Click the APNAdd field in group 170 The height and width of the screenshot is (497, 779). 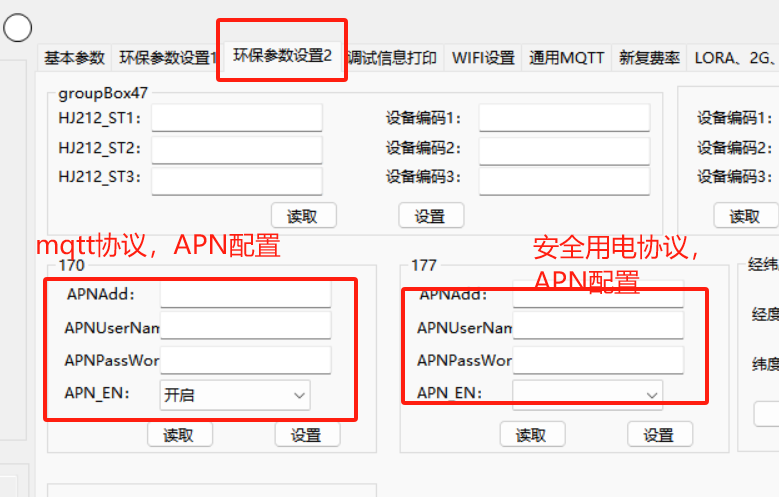pyautogui.click(x=245, y=294)
